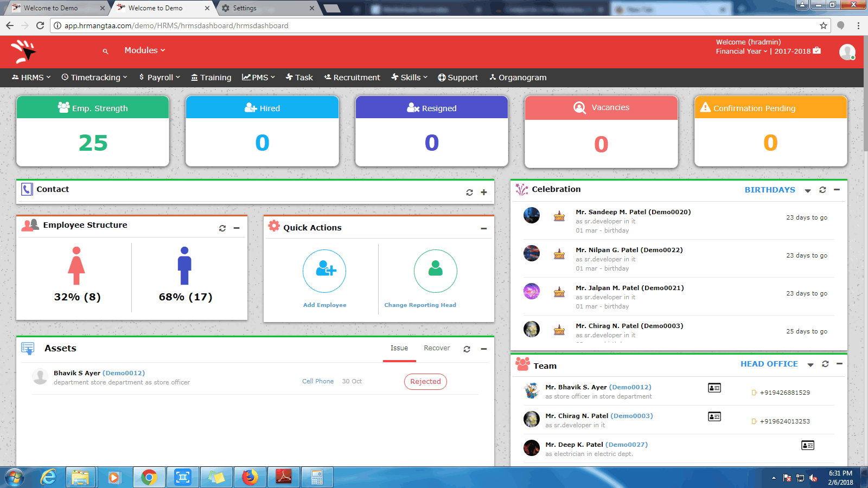The image size is (868, 488).
Task: Open the Emp. Strength card
Action: (x=93, y=131)
